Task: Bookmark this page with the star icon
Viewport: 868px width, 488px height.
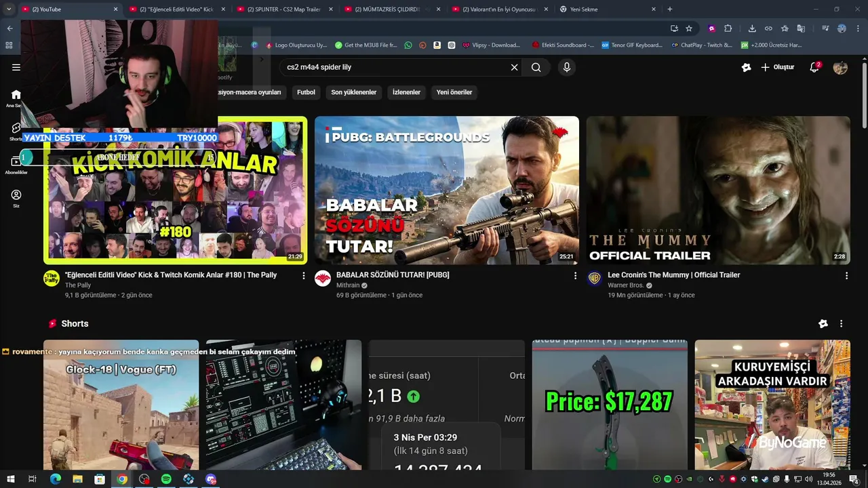Action: click(x=689, y=28)
